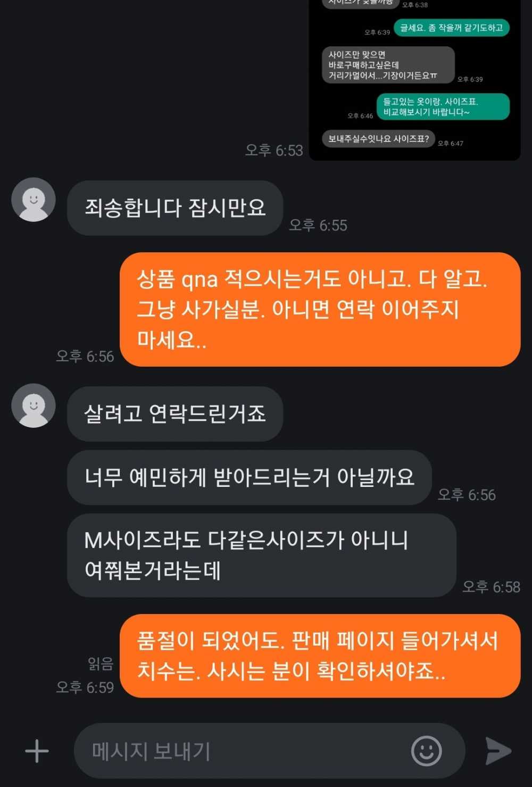Viewport: 532px width, 787px height.
Task: Open the shared chat screenshot image
Action: point(415,80)
